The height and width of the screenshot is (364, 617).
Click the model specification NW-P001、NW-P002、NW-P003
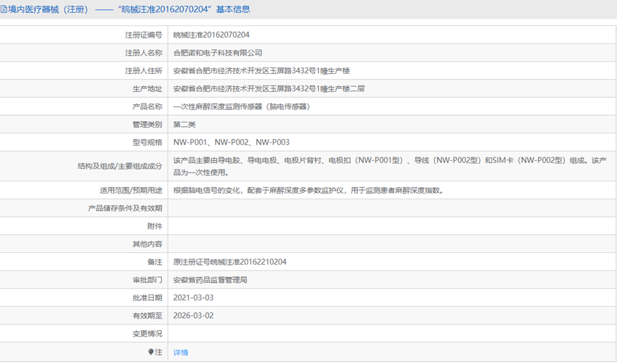point(231,143)
